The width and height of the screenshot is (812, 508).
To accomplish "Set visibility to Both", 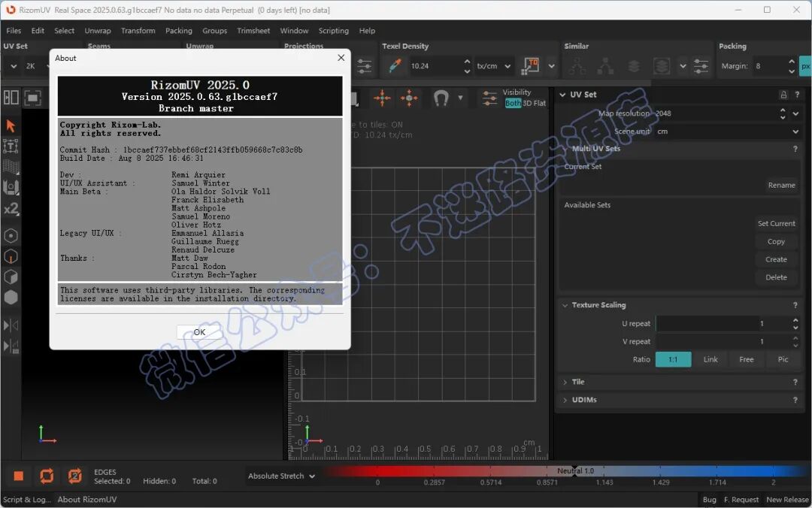I will click(x=513, y=103).
